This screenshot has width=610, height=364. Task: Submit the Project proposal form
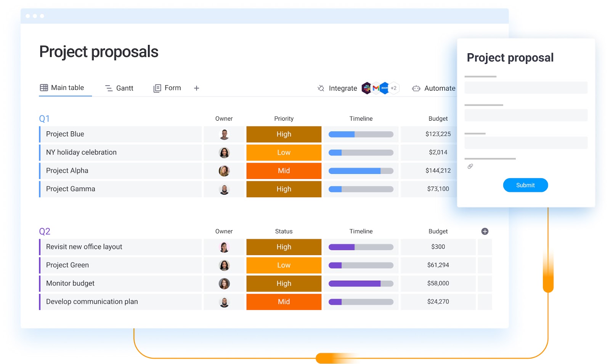pos(525,185)
